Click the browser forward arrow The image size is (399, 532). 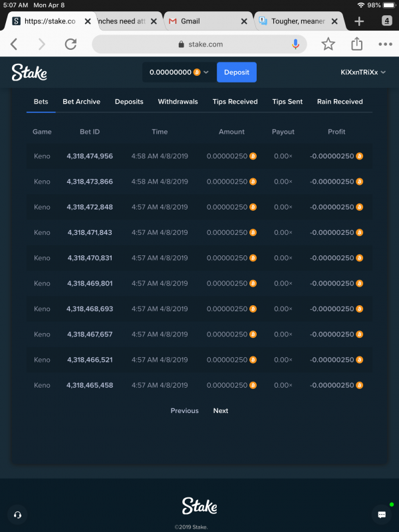[41, 44]
